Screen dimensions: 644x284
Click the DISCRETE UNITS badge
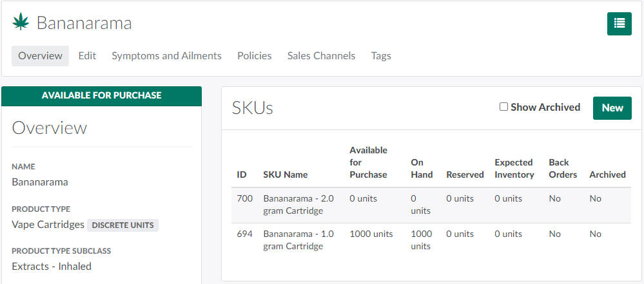tap(122, 225)
